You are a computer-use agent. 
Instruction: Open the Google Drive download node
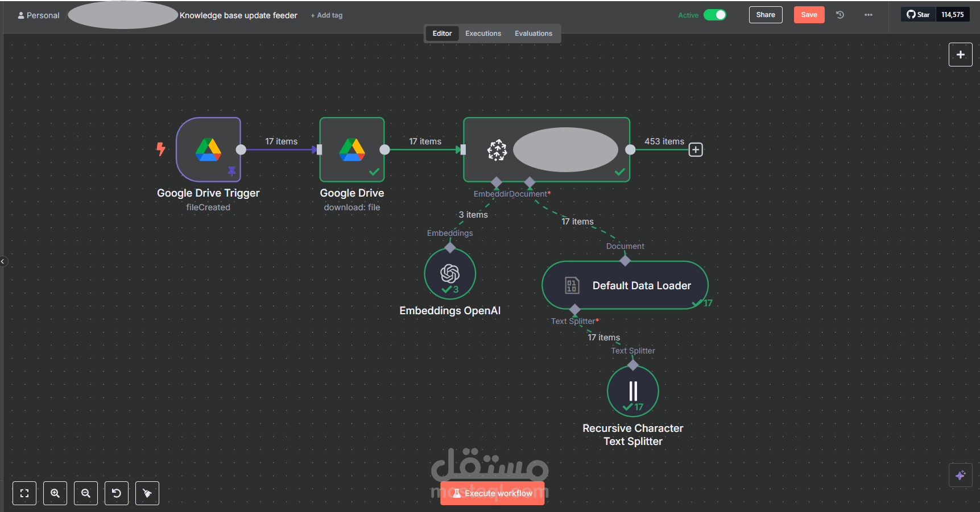coord(352,149)
